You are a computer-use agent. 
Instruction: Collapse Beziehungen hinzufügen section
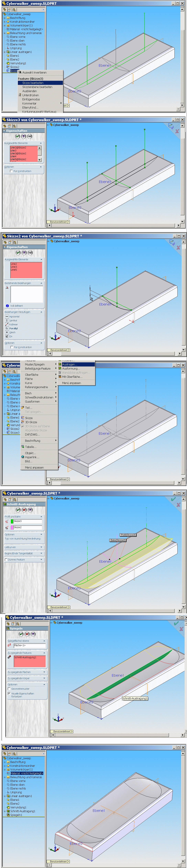(x=41, y=312)
